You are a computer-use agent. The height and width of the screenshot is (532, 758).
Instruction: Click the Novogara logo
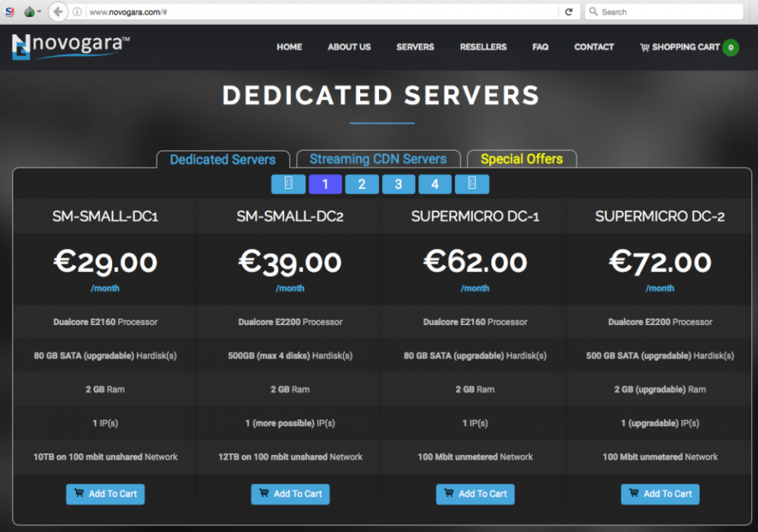pos(70,47)
